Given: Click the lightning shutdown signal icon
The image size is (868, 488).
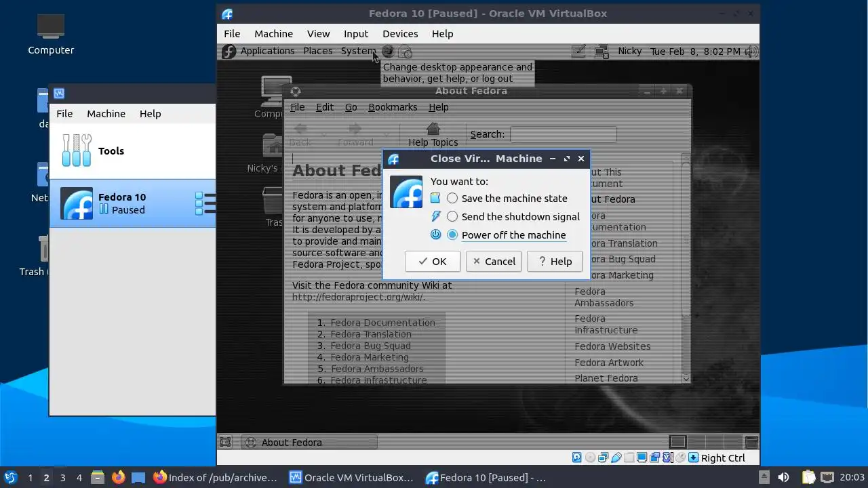Looking at the screenshot, I should click(435, 217).
